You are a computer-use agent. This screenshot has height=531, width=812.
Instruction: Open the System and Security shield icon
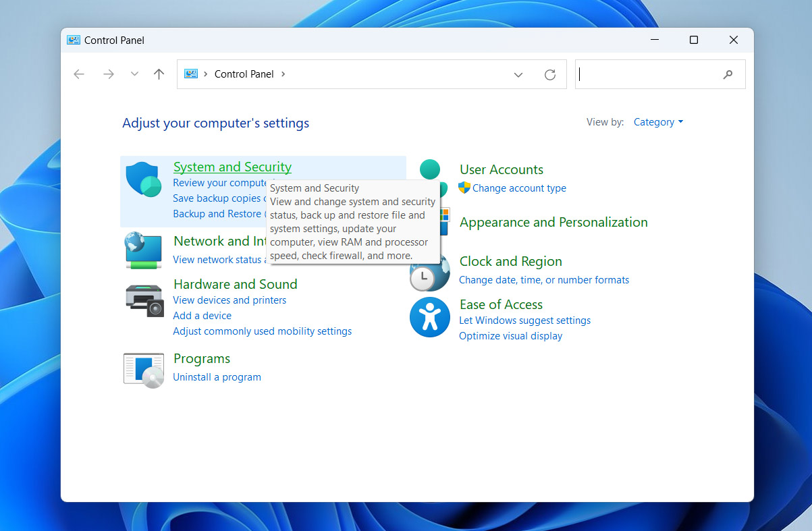click(x=144, y=179)
